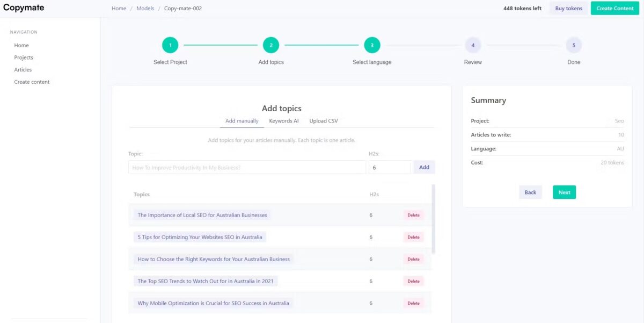
Task: Select step 5 Done circle
Action: pos(574,46)
